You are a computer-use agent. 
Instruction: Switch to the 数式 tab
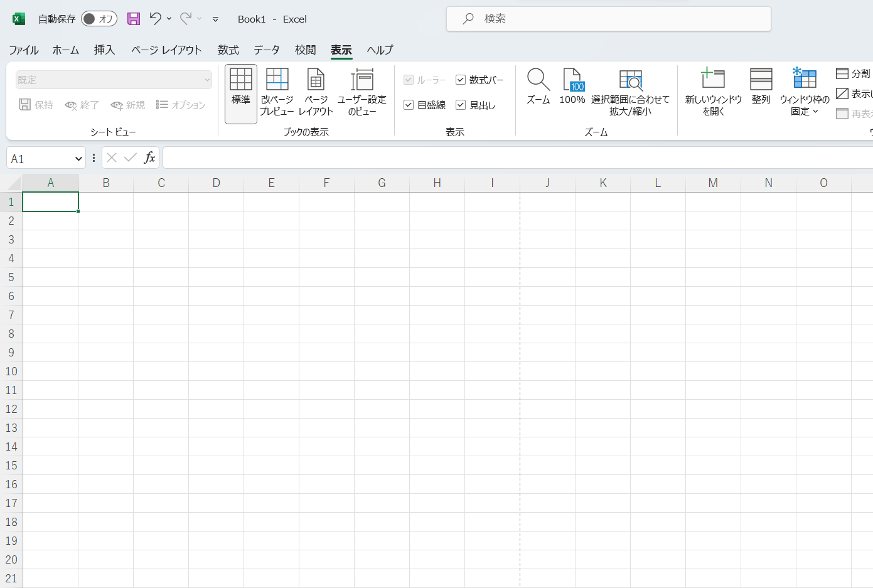[x=228, y=50]
